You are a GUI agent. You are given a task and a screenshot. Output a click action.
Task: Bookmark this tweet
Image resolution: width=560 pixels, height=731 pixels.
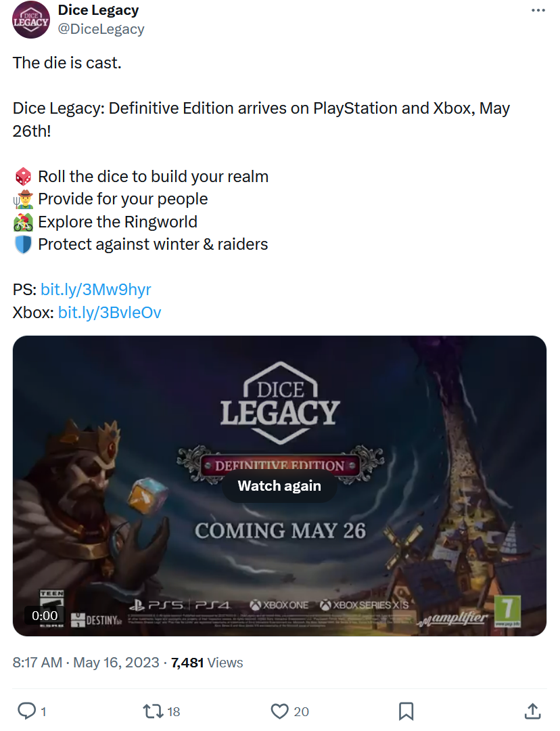click(x=406, y=711)
